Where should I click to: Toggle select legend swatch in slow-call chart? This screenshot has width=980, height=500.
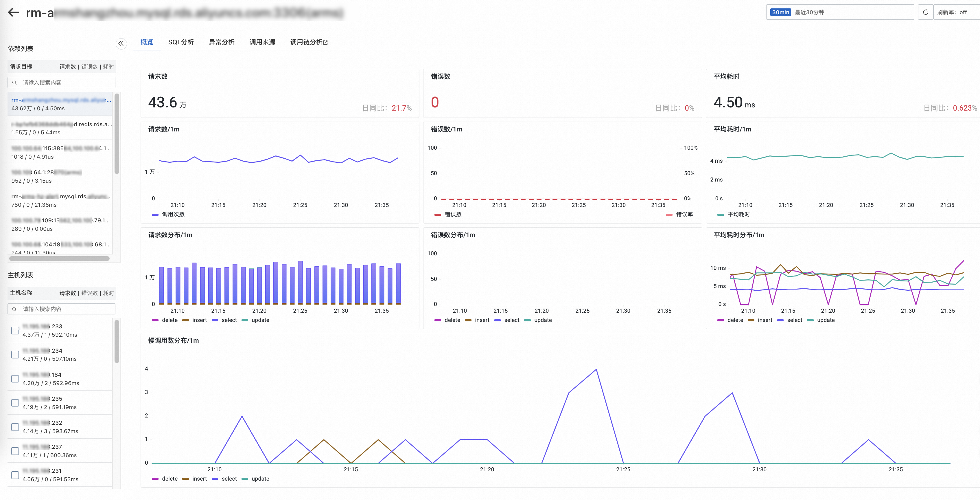215,479
